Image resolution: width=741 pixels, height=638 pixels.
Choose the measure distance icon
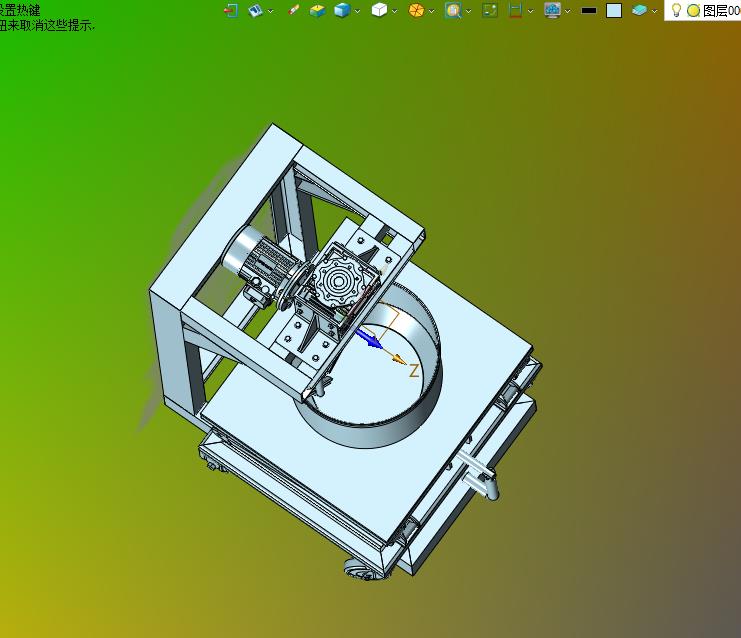coord(515,10)
